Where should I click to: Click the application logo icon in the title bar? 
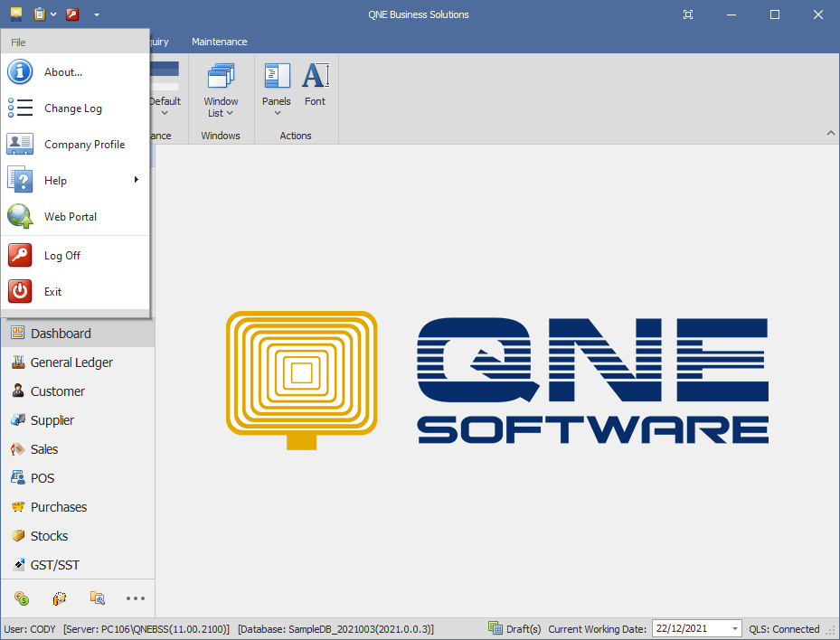click(16, 14)
